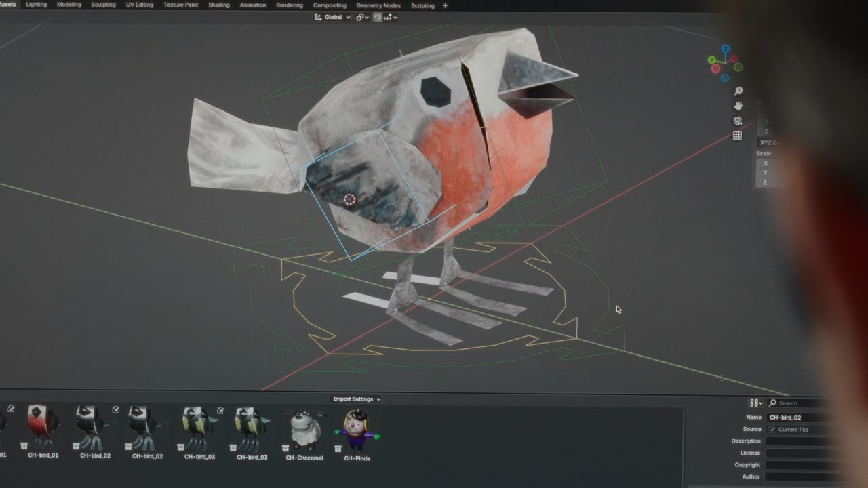Click the asset box icon on CH-Pinda

click(338, 449)
